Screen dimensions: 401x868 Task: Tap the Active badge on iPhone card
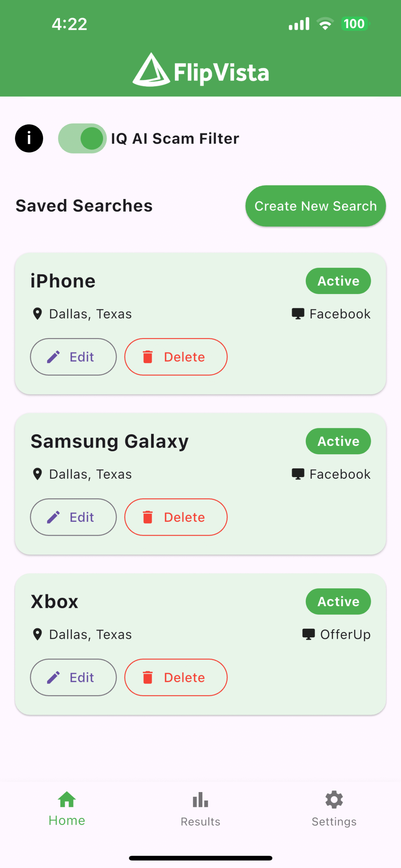coord(338,281)
